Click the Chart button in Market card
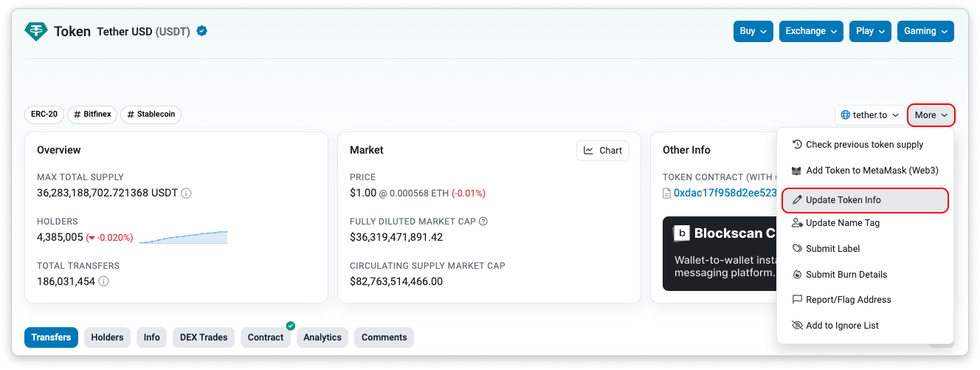 click(x=602, y=151)
